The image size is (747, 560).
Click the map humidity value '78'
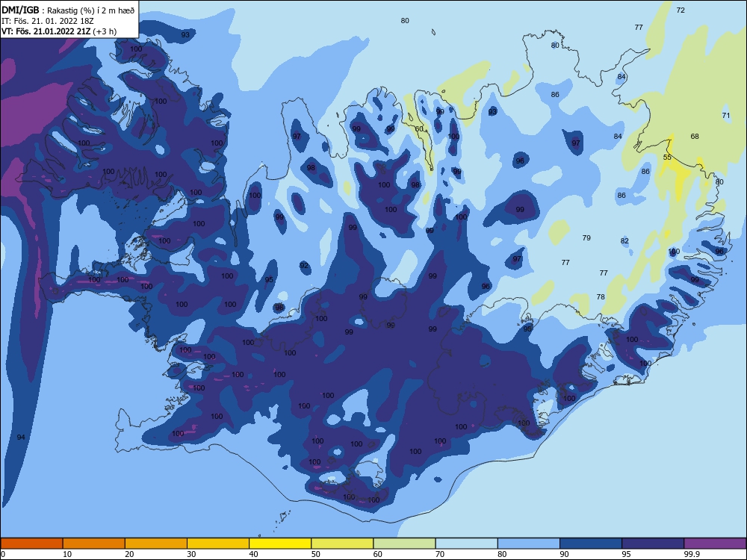click(x=601, y=296)
